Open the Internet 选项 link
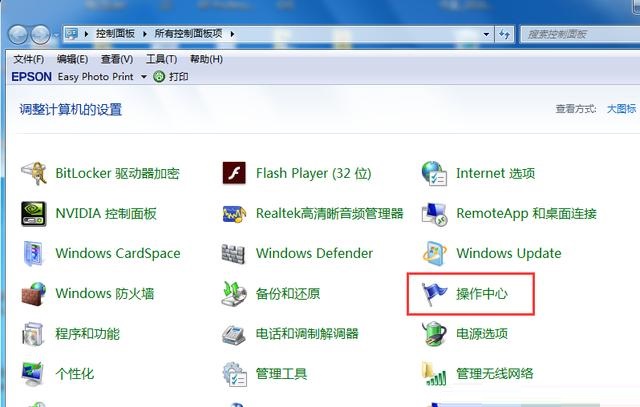This screenshot has height=407, width=640. coord(496,173)
